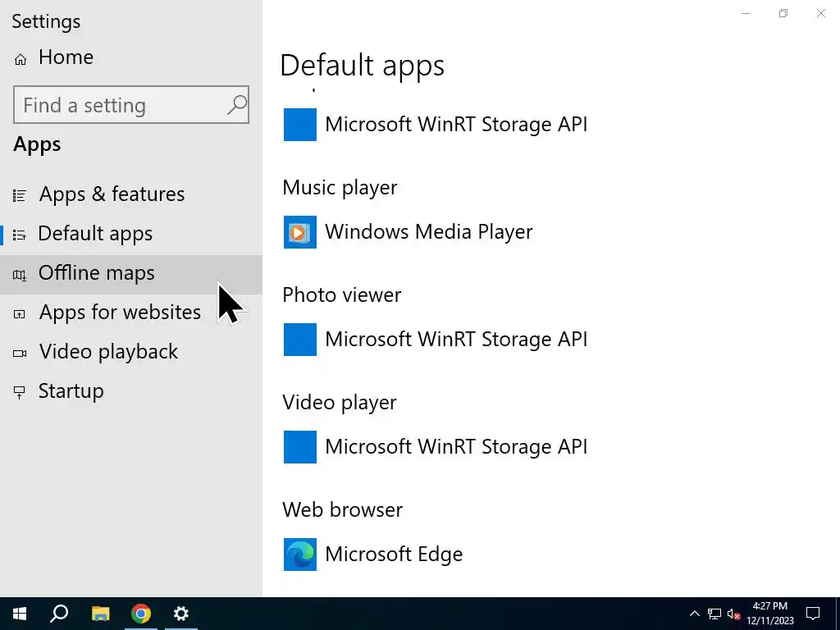The width and height of the screenshot is (840, 630).
Task: Open Chrome from the taskbar
Action: [141, 614]
